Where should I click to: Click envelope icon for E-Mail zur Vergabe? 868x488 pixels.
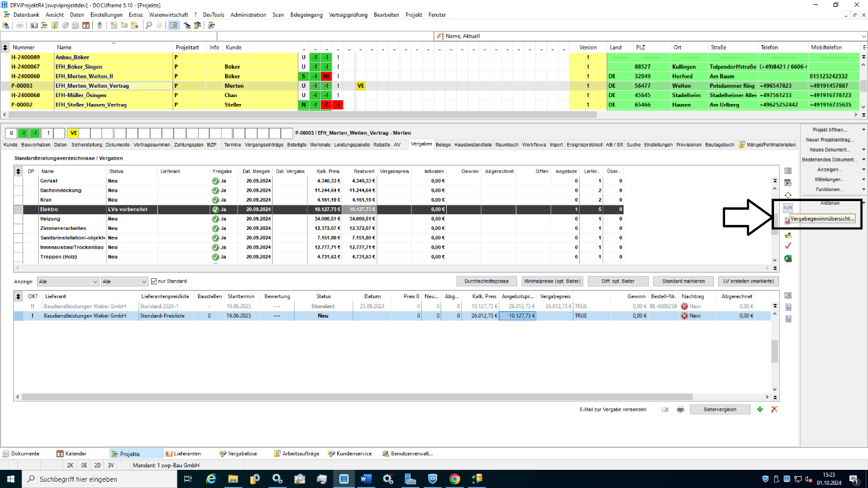point(665,409)
